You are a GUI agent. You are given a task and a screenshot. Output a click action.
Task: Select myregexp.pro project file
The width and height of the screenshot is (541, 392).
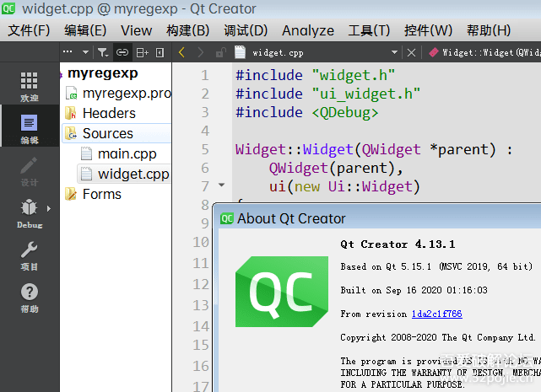(127, 93)
